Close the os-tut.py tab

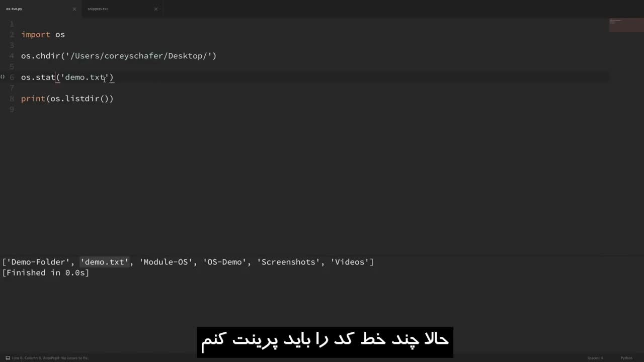coord(74,9)
